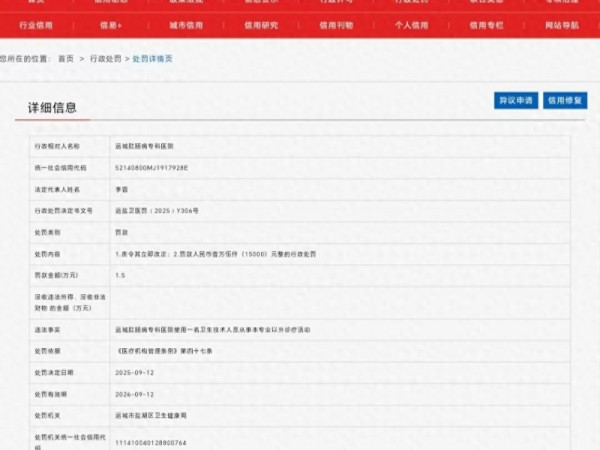Go to 城市信用 section
The image size is (600, 450).
coord(186,24)
